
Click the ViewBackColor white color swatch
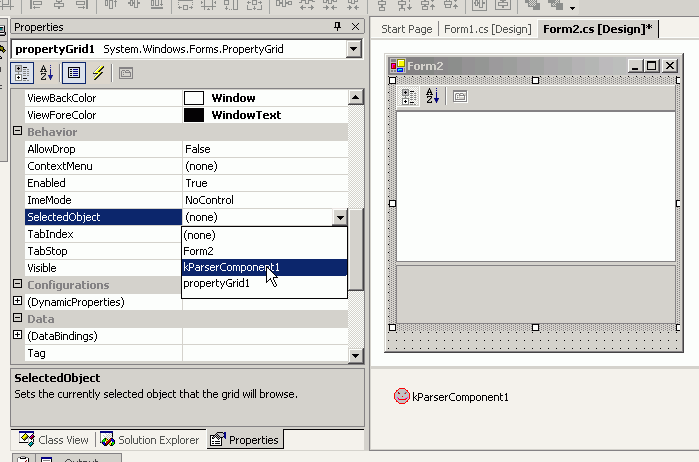click(194, 98)
